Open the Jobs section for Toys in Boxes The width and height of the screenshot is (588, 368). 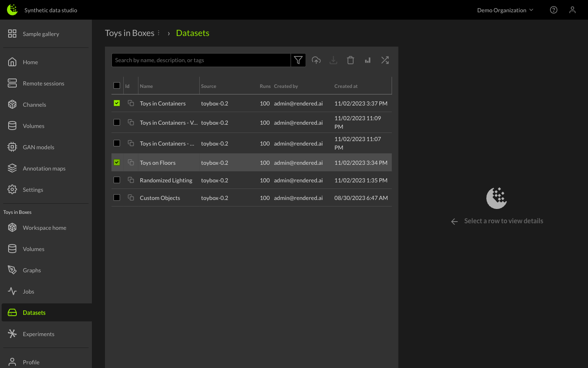tap(28, 291)
